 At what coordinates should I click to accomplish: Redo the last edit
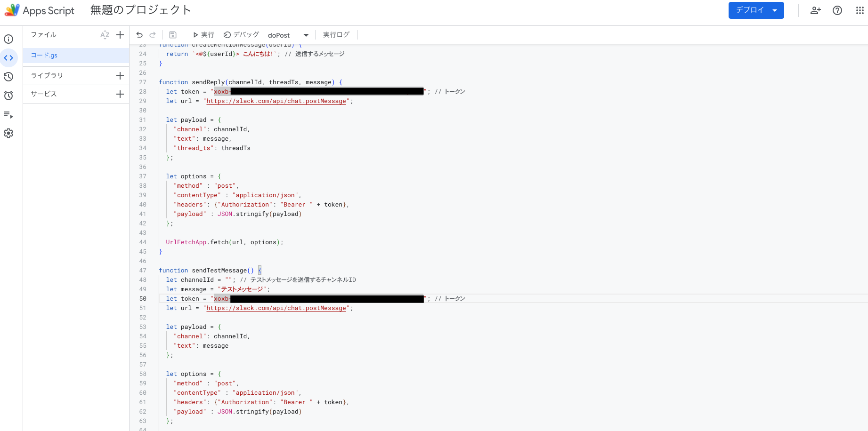coord(152,34)
